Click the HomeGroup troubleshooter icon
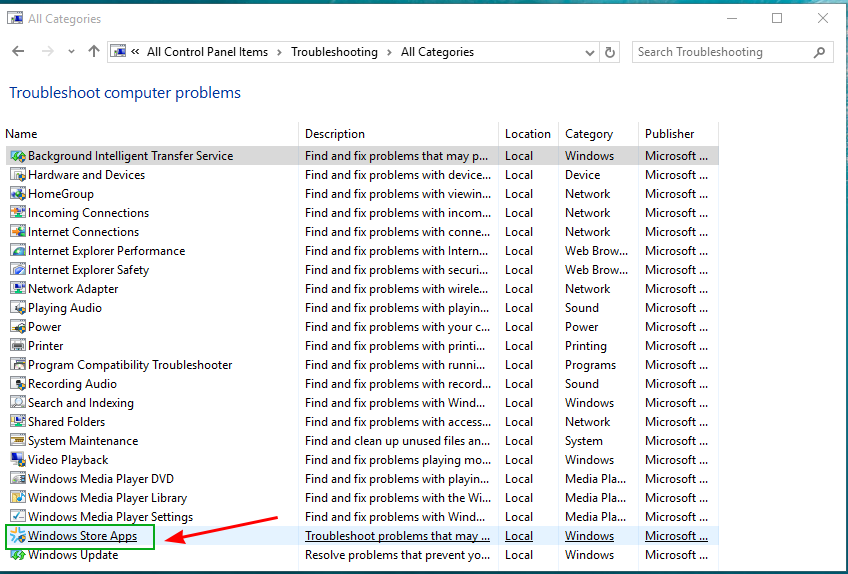Image resolution: width=848 pixels, height=574 pixels. pos(18,194)
